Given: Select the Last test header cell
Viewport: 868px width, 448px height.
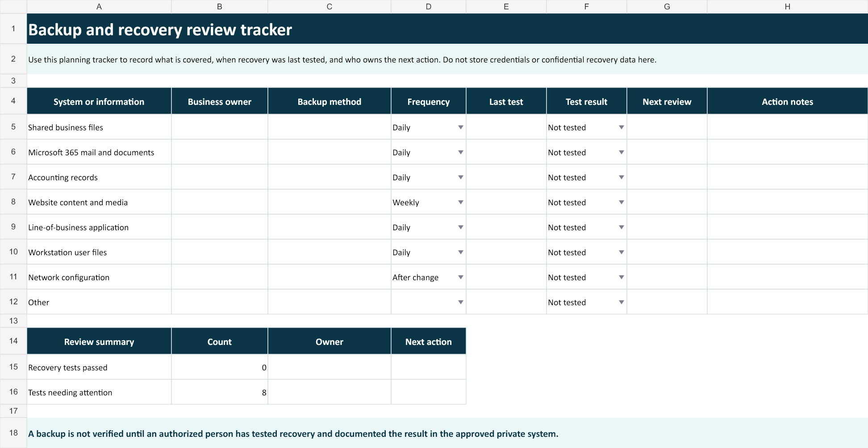Looking at the screenshot, I should point(506,101).
